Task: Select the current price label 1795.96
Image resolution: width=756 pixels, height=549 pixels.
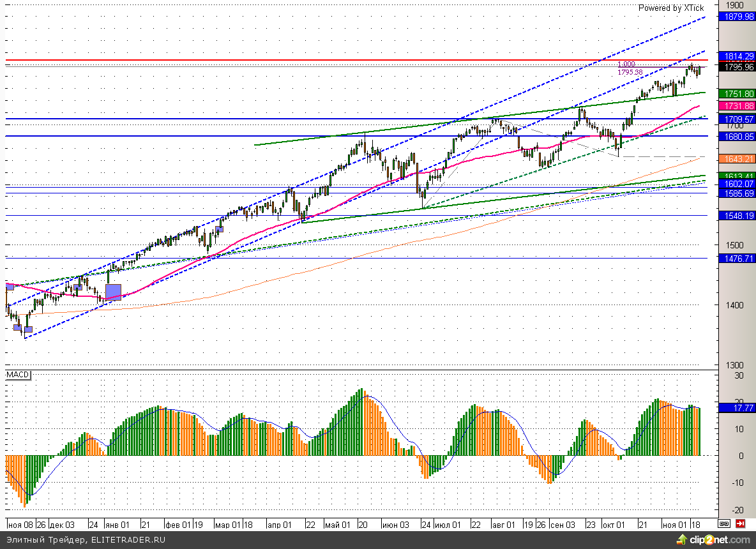Action: (x=737, y=67)
